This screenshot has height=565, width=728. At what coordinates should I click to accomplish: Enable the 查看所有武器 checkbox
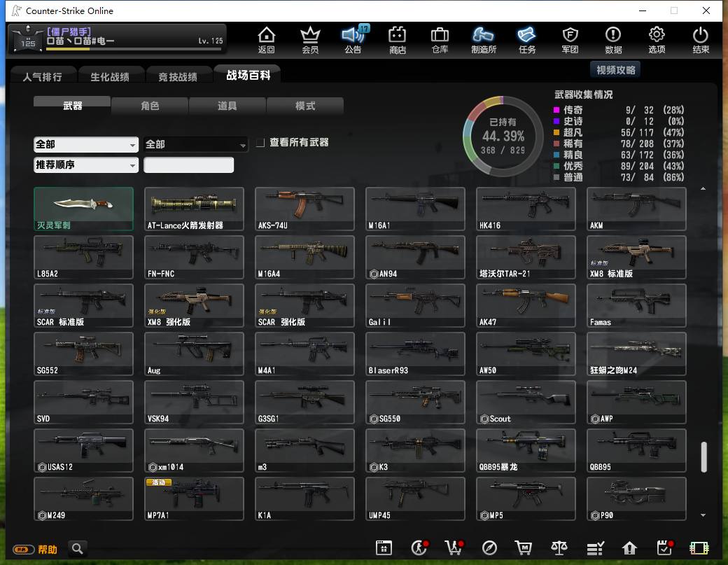tap(260, 143)
